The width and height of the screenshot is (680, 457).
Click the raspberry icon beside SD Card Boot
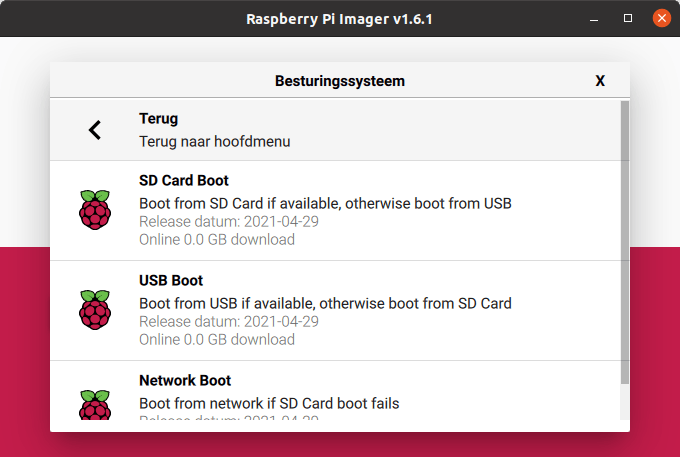coord(95,210)
